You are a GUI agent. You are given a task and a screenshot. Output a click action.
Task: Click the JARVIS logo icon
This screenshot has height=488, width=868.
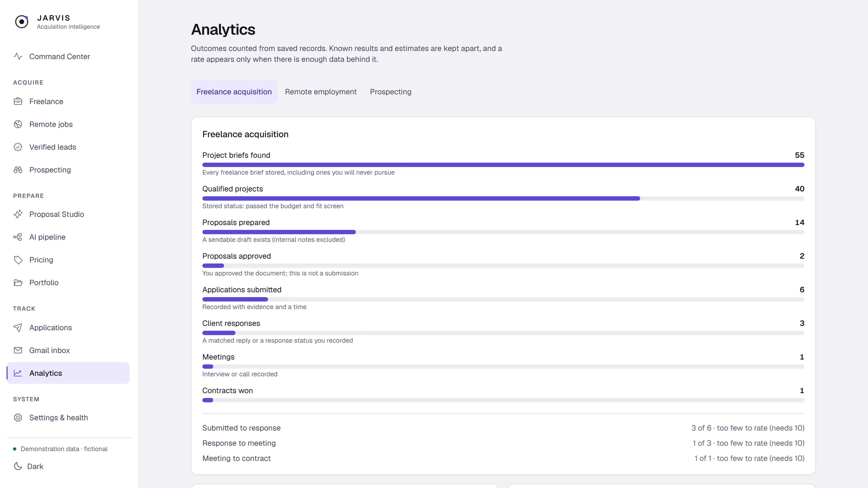click(21, 22)
